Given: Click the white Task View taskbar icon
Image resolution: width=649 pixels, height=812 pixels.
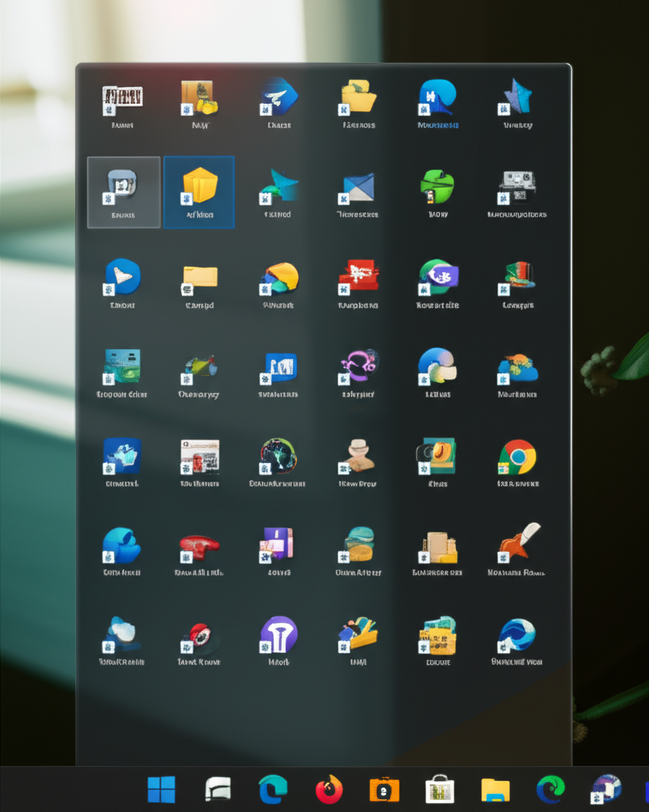Looking at the screenshot, I should tap(218, 789).
